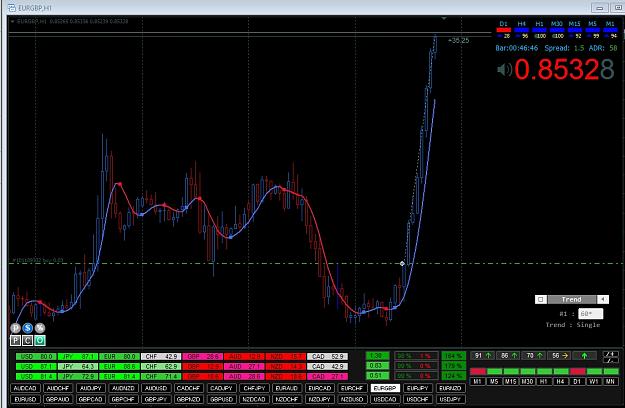625x408 pixels.
Task: Click the round P icon on chart
Action: [x=16, y=328]
